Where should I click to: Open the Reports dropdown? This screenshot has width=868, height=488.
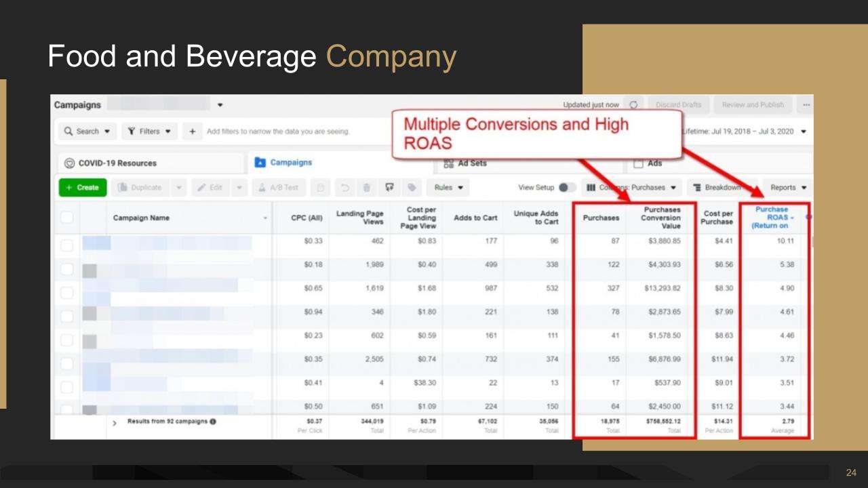pyautogui.click(x=787, y=187)
